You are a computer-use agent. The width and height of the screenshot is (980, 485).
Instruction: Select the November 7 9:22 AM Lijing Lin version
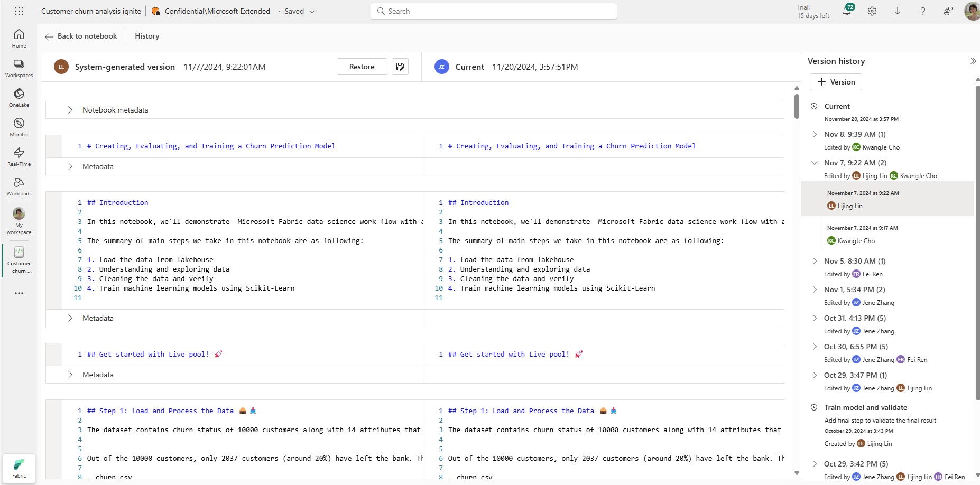[887, 199]
